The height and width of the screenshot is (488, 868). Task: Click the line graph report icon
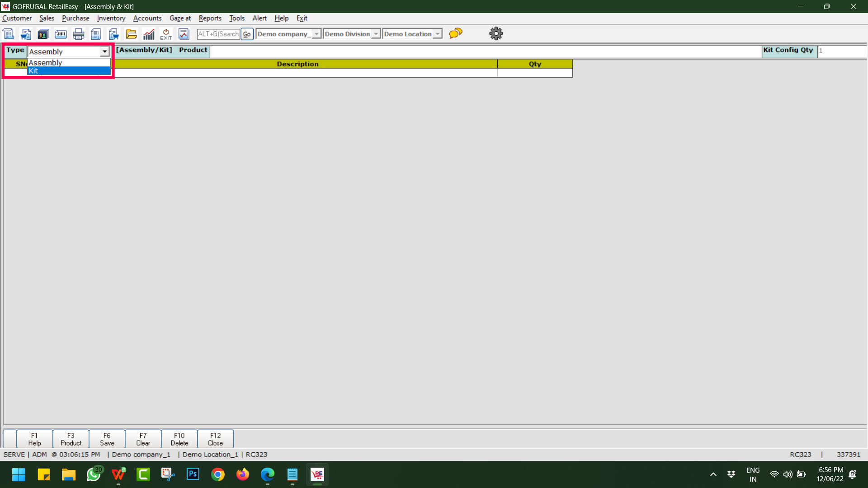click(184, 34)
